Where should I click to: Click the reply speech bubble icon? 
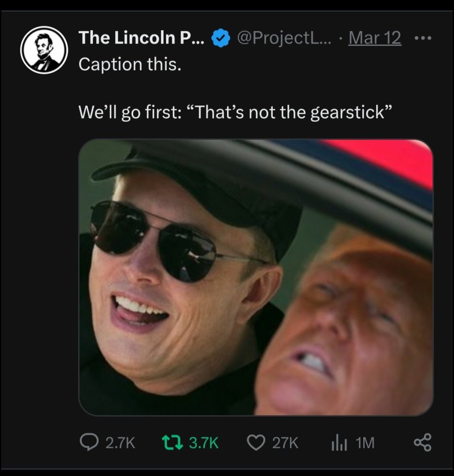(88, 443)
